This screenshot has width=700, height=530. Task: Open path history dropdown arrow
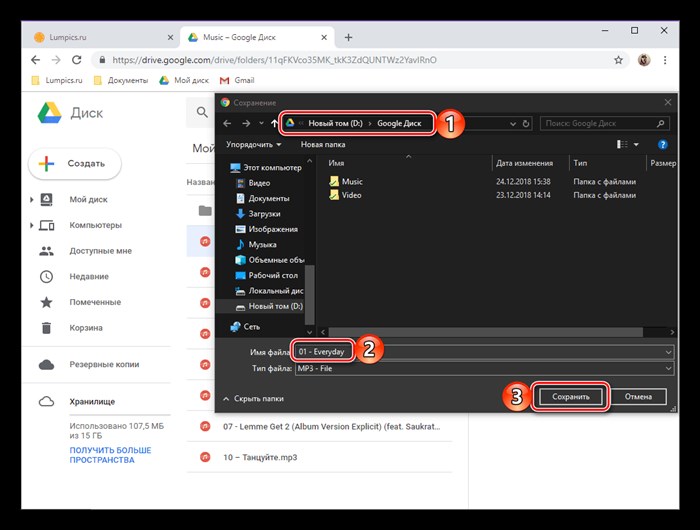pyautogui.click(x=513, y=124)
